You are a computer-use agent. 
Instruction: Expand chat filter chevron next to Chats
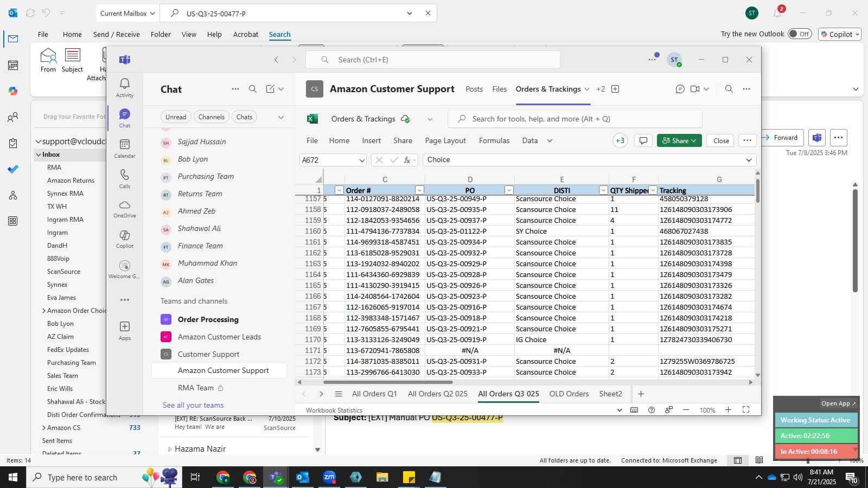click(281, 117)
